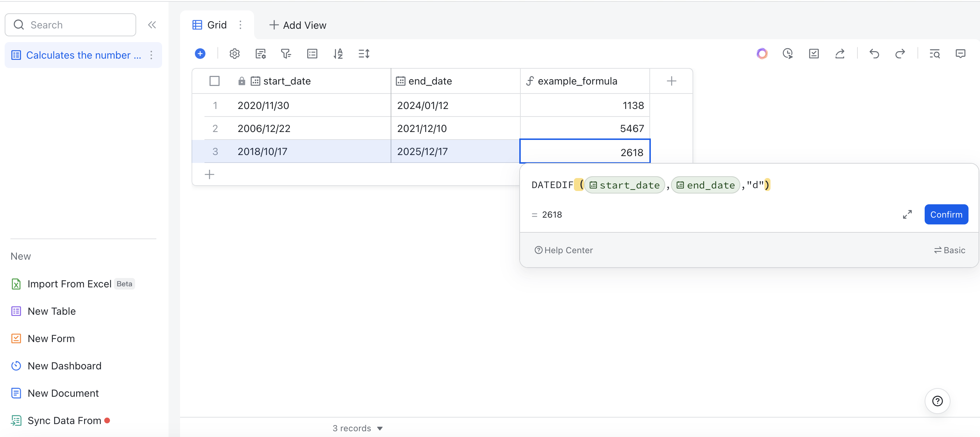Toggle the Basic mode switch in formula panel

pos(949,250)
